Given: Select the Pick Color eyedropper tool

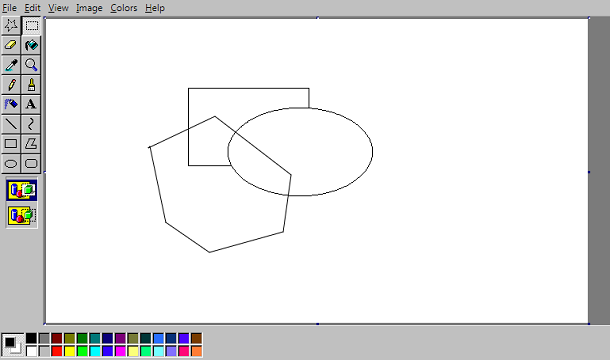Looking at the screenshot, I should (11, 65).
